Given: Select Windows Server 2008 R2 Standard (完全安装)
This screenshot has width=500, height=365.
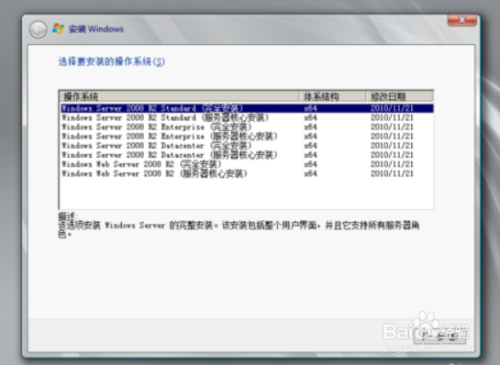Looking at the screenshot, I should pyautogui.click(x=247, y=108).
